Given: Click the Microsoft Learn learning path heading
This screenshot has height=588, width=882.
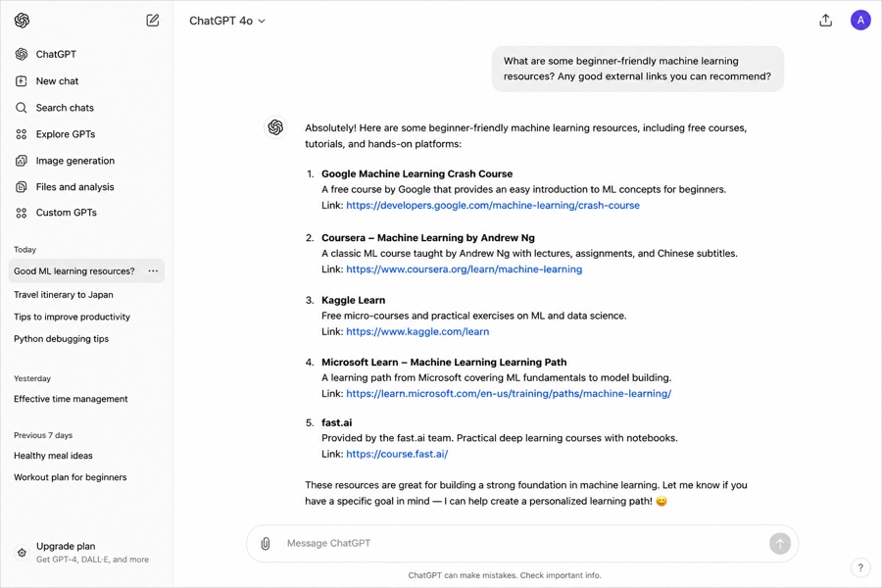Looking at the screenshot, I should (444, 363).
